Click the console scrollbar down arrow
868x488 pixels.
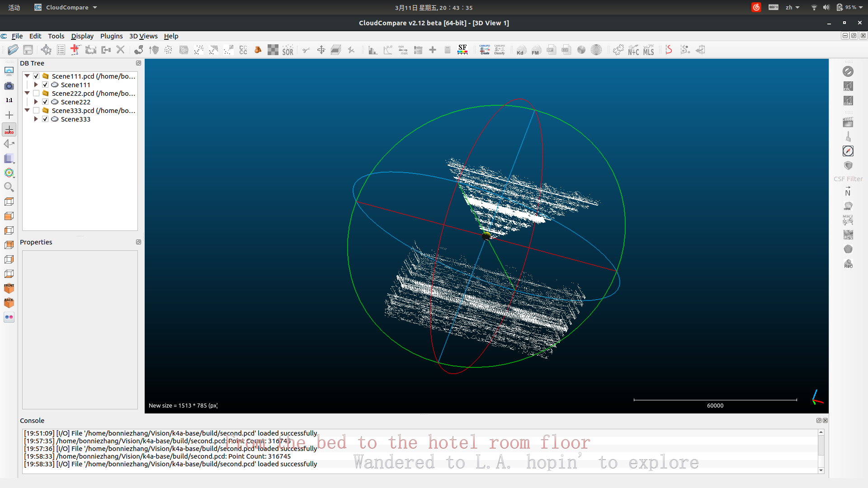(x=821, y=470)
